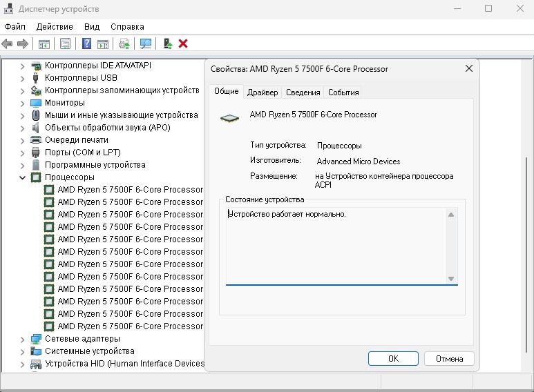The image size is (534, 392).
Task: Switch to the Сведения tab
Action: point(303,92)
